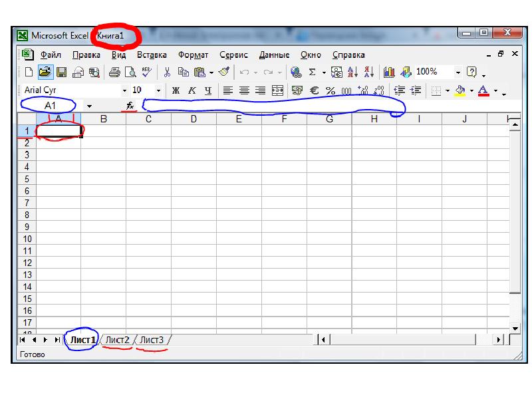Open the Chart Wizard icon
The image size is (532, 399).
(x=390, y=72)
